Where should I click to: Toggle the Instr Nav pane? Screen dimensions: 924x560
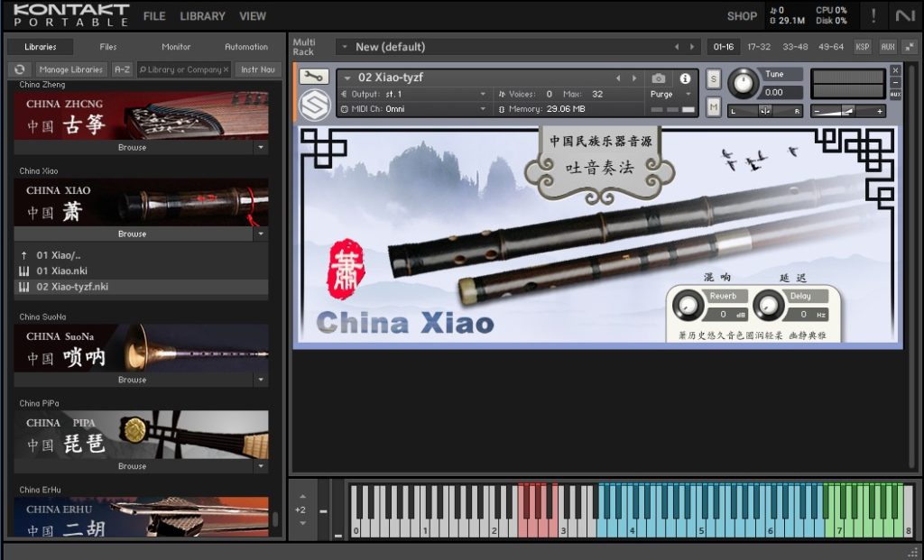[x=258, y=69]
